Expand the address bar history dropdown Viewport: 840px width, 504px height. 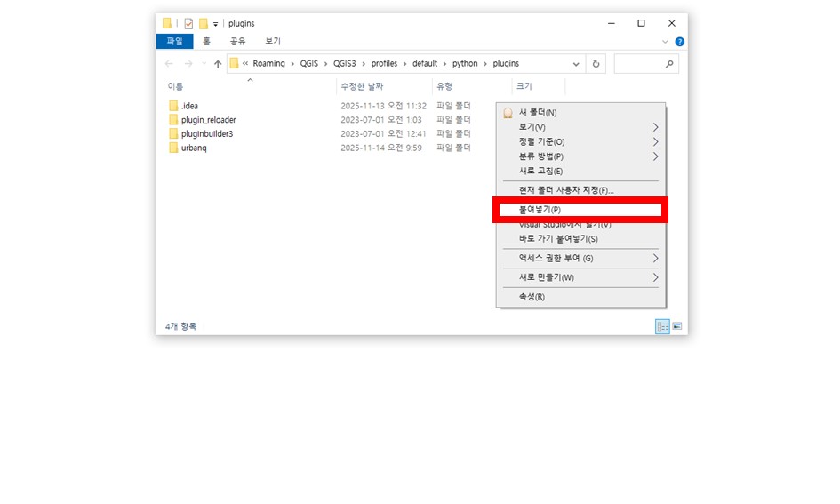tap(576, 64)
